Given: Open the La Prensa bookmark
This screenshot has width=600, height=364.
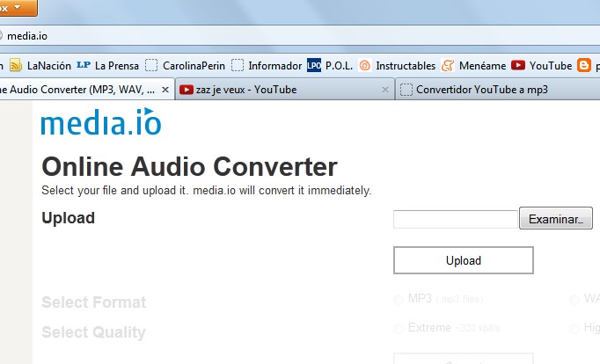Looking at the screenshot, I should (107, 66).
